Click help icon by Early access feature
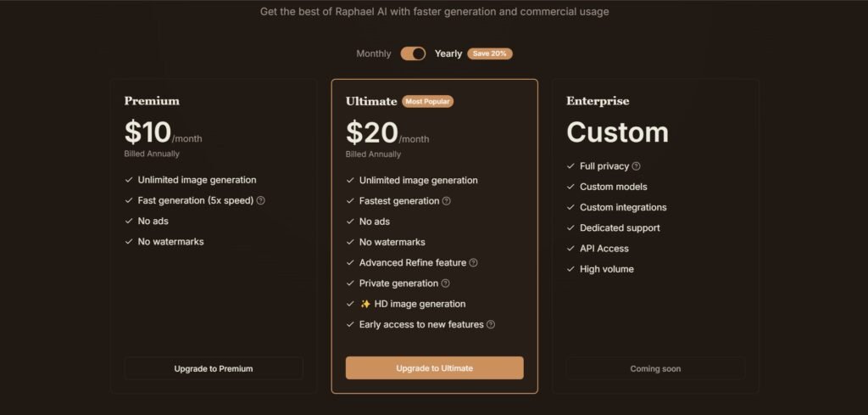This screenshot has width=868, height=415. pyautogui.click(x=491, y=324)
